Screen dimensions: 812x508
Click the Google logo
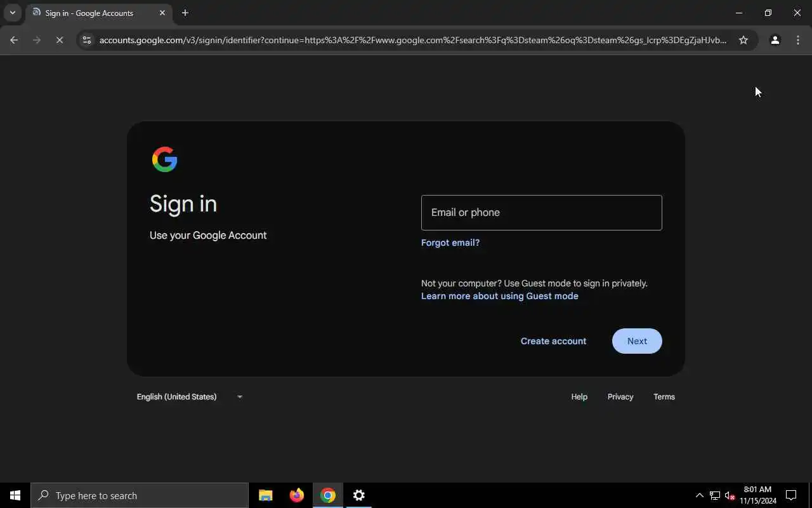165,159
